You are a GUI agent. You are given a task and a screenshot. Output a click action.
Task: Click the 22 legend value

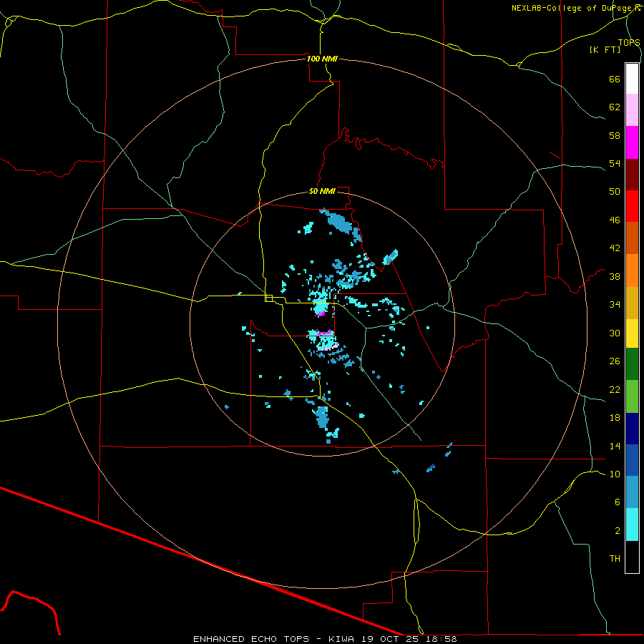click(615, 389)
